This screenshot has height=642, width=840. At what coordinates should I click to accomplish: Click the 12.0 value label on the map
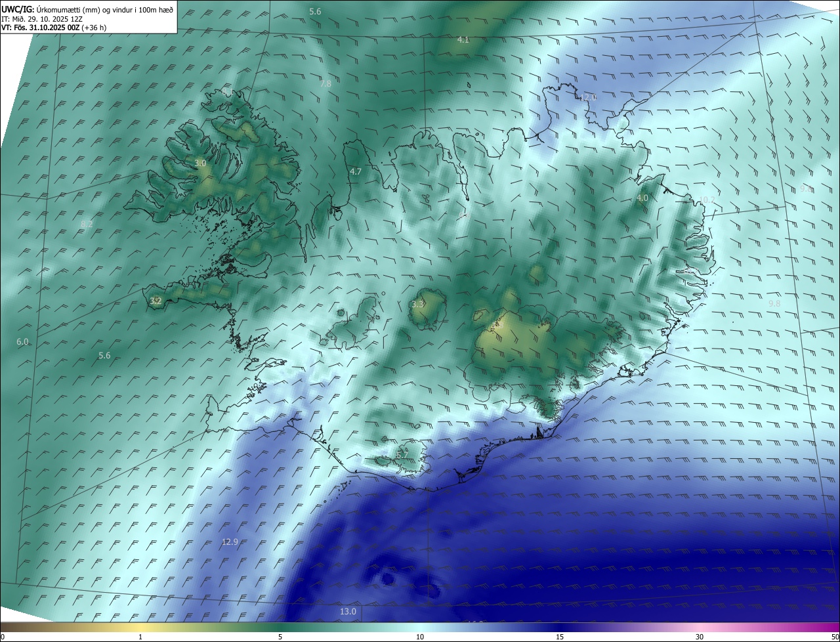[x=589, y=97]
